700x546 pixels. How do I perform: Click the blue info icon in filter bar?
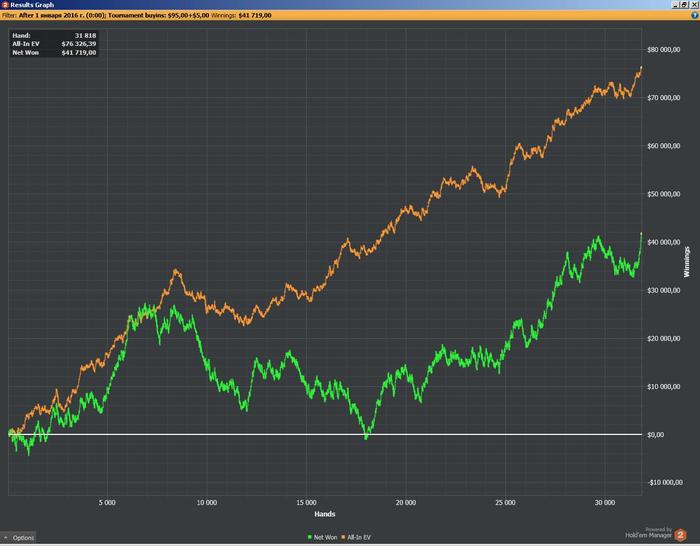point(695,15)
